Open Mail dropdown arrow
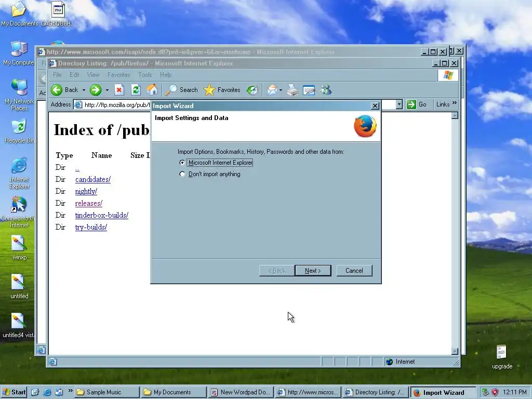 tap(281, 90)
